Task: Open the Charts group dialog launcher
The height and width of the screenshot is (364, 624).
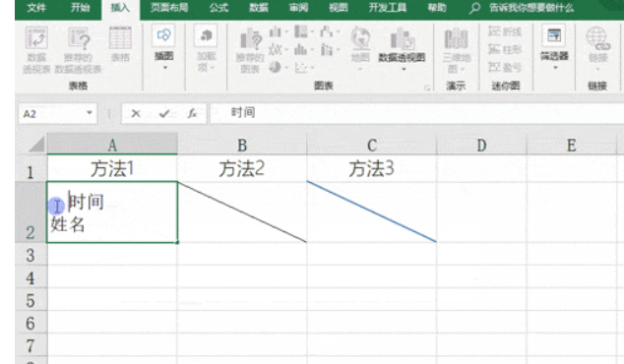Action: click(427, 88)
